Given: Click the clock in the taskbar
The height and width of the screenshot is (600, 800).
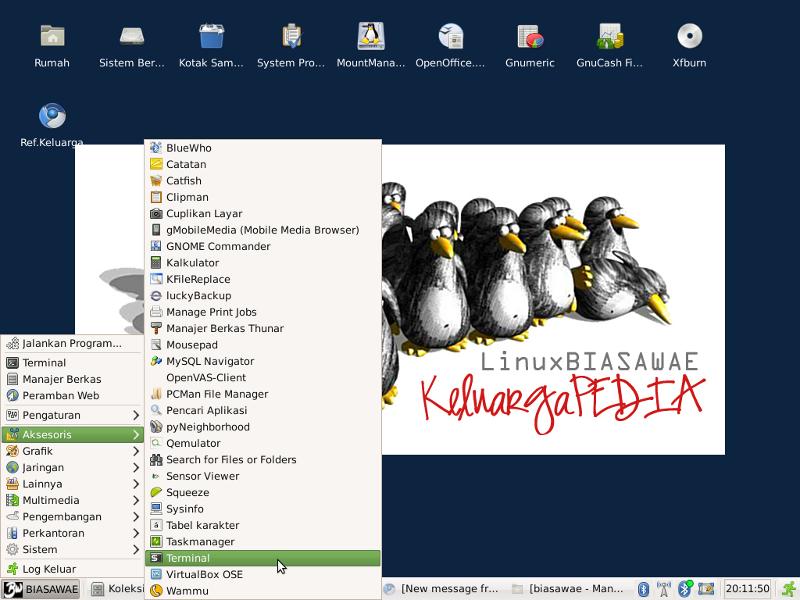Looking at the screenshot, I should (747, 589).
